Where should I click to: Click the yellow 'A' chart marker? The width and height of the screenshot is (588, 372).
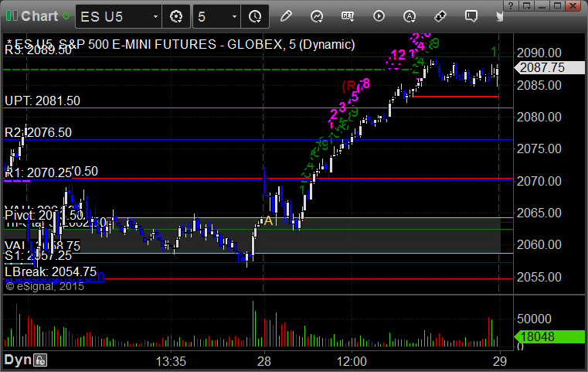[x=268, y=220]
